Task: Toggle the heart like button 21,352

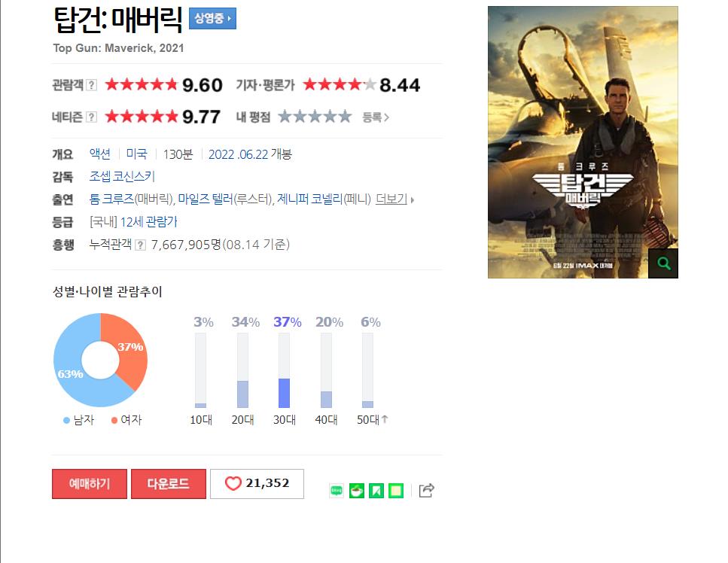Action: (257, 484)
